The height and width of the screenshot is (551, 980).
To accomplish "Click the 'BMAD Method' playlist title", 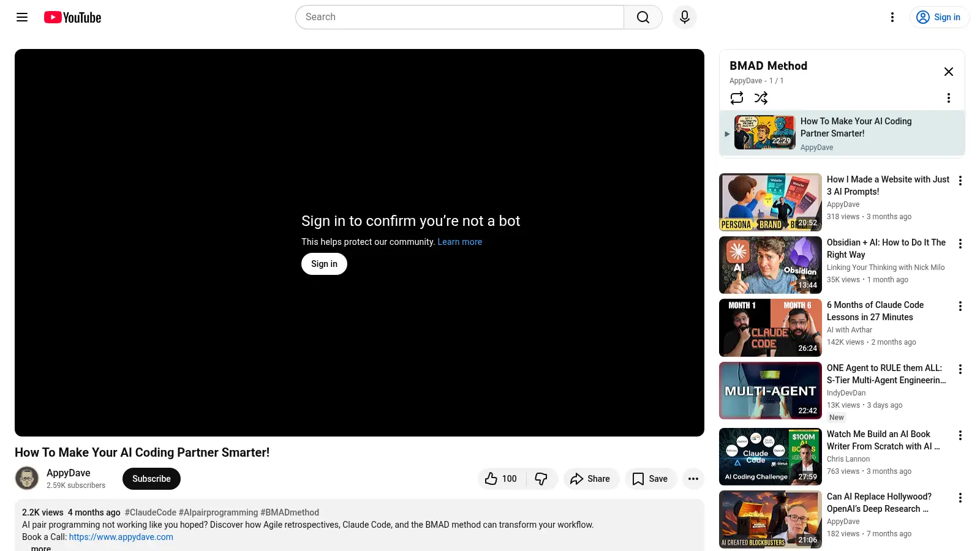I will (768, 66).
